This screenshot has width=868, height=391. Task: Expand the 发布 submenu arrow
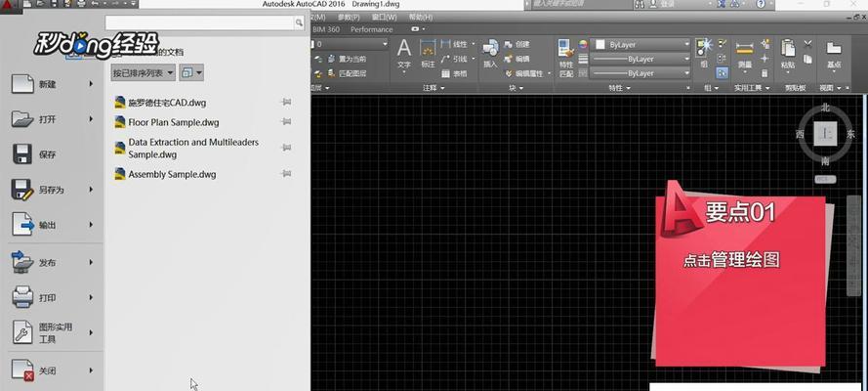click(92, 263)
